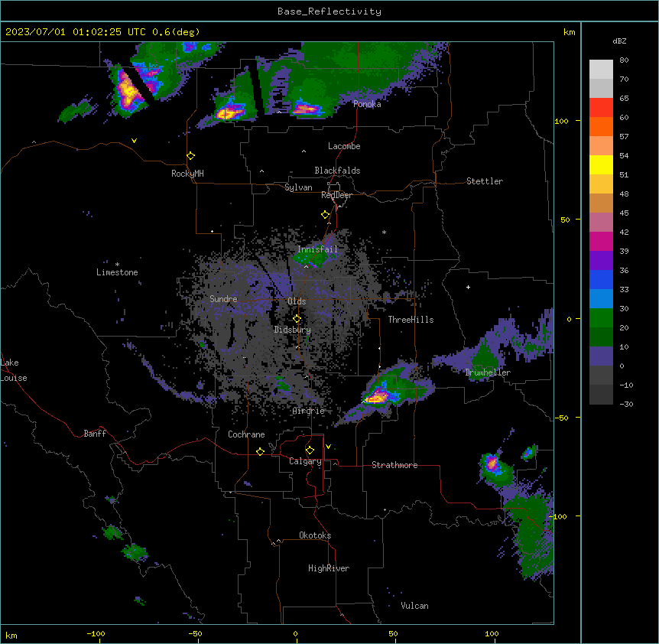The height and width of the screenshot is (644, 659).
Task: Click the yellow diamond marker above Calgary
Action: coord(310,450)
